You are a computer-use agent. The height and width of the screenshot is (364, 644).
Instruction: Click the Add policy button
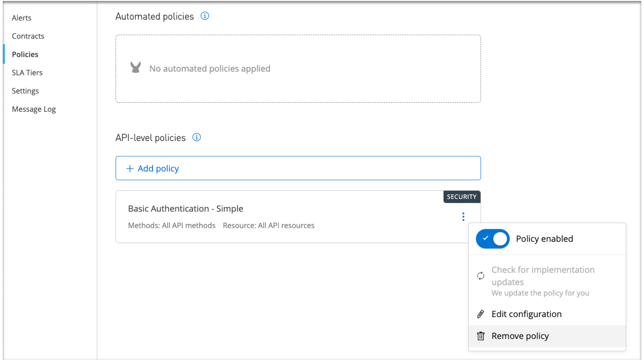152,168
